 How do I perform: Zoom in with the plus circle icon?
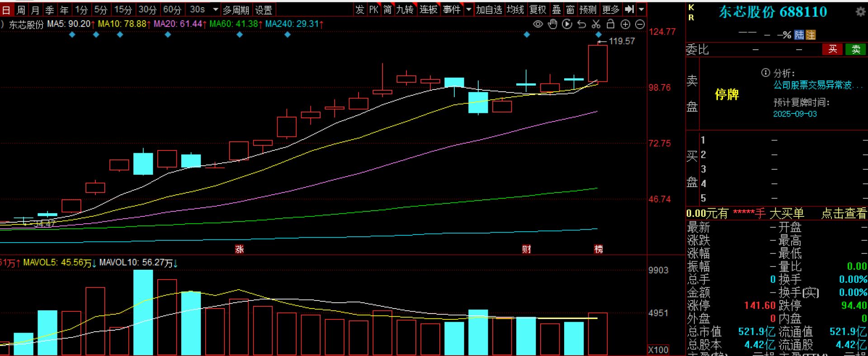pyautogui.click(x=625, y=24)
